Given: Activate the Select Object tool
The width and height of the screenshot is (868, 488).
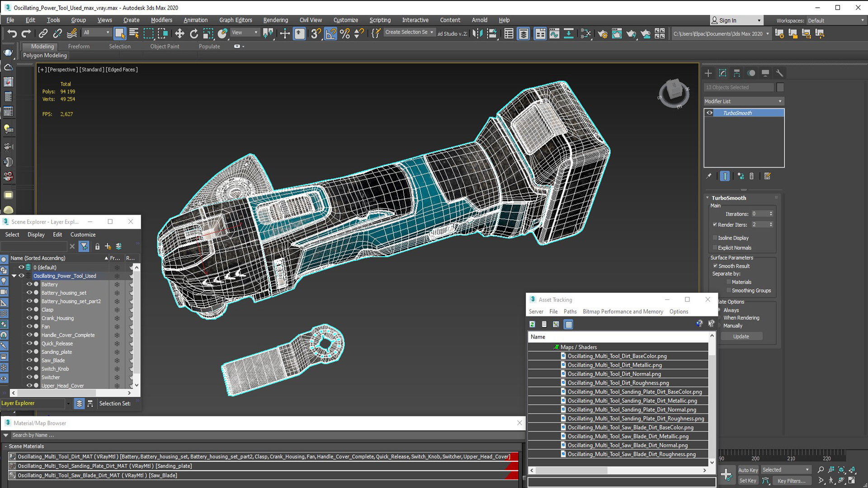Looking at the screenshot, I should click(120, 33).
